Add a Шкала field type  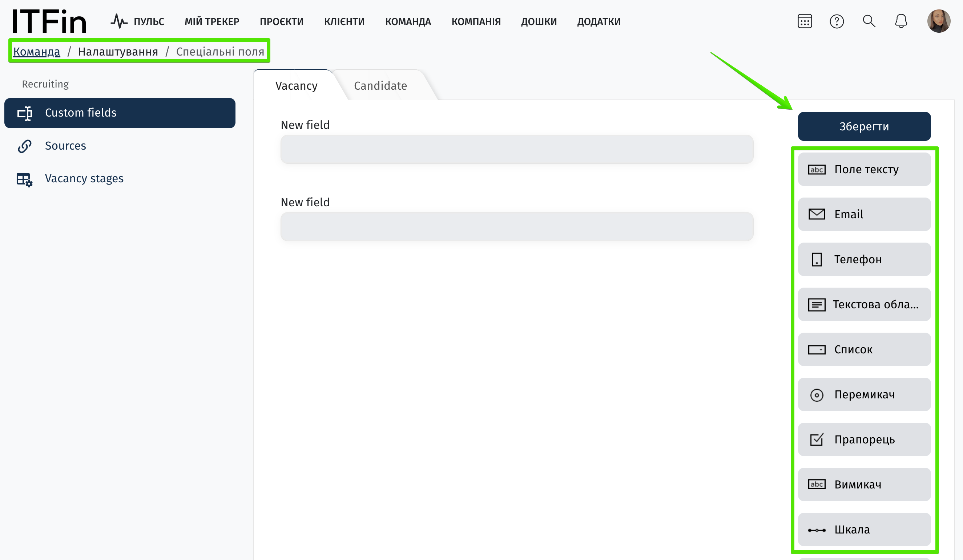[864, 530]
